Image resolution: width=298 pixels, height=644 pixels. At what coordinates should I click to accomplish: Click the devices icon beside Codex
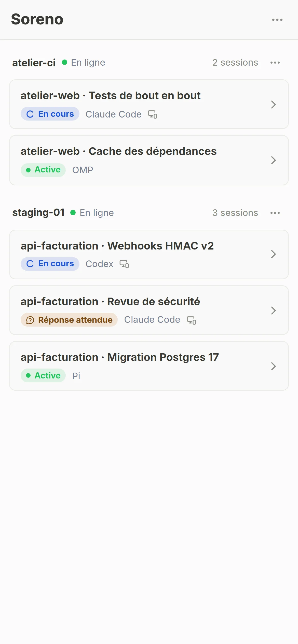(124, 264)
